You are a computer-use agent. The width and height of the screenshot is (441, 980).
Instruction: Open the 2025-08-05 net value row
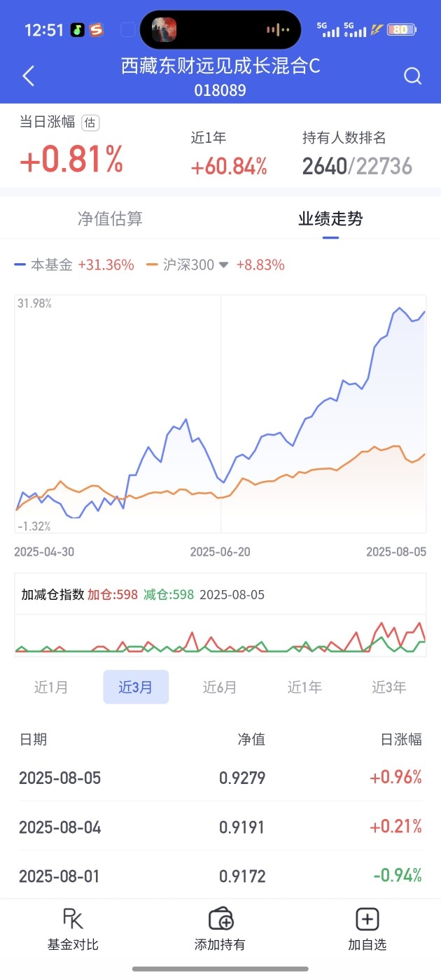(220, 778)
